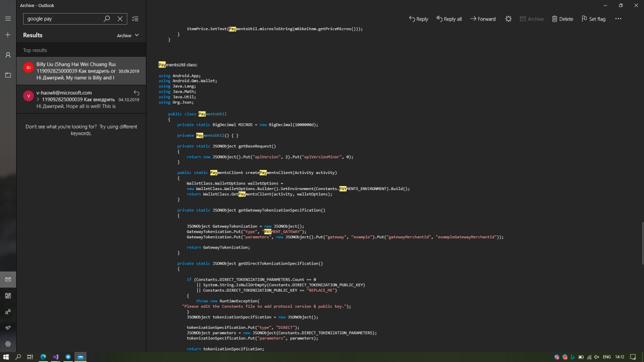
Task: Enter selection mode checklist icon
Action: point(135,19)
